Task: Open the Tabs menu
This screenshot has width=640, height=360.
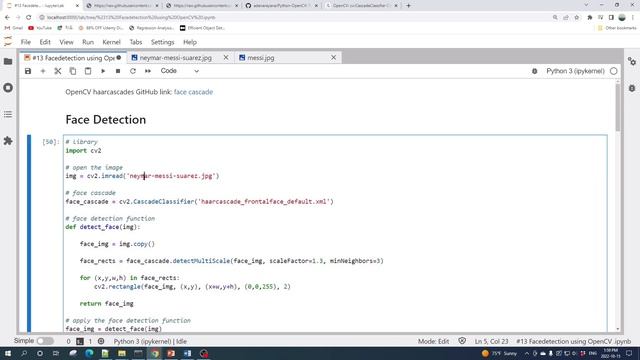Action: (136, 42)
